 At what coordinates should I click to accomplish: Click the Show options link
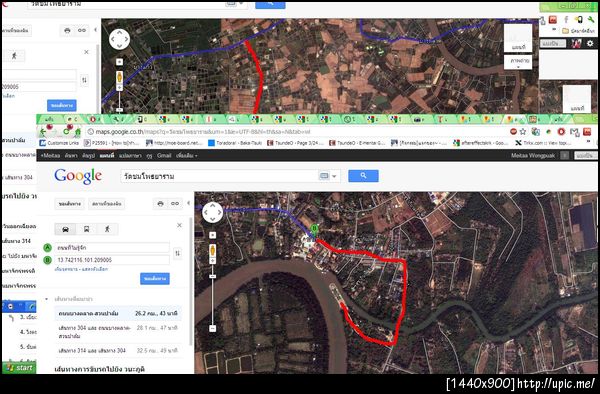coord(95,269)
